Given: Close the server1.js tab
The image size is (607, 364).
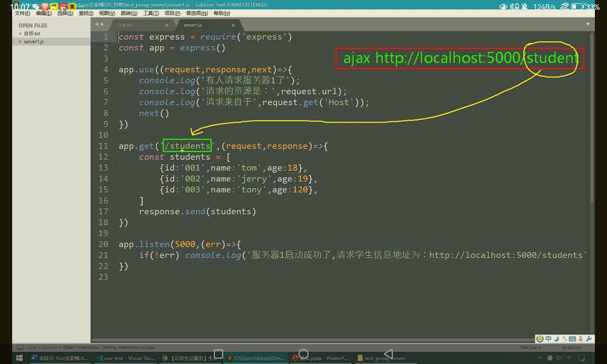Looking at the screenshot, I should coord(233,25).
